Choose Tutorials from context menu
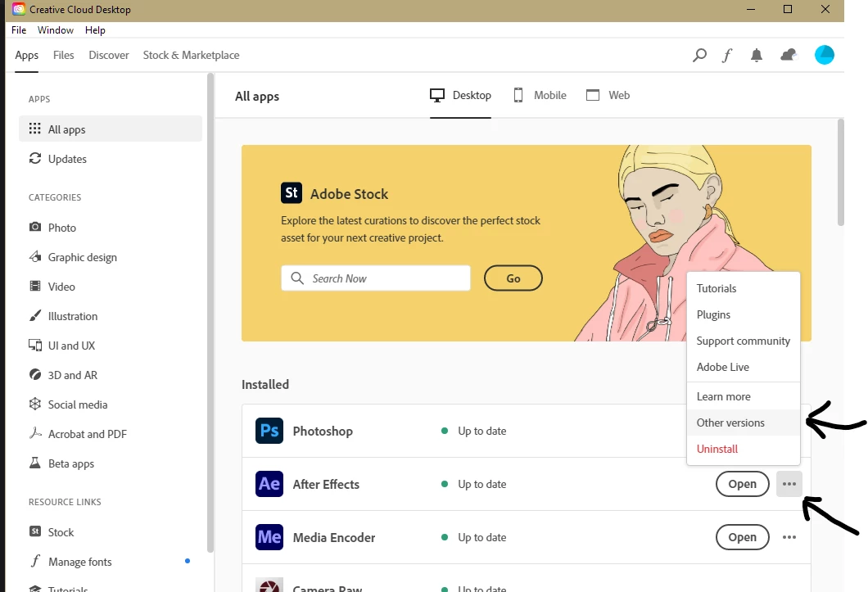The height and width of the screenshot is (592, 868). click(744, 288)
